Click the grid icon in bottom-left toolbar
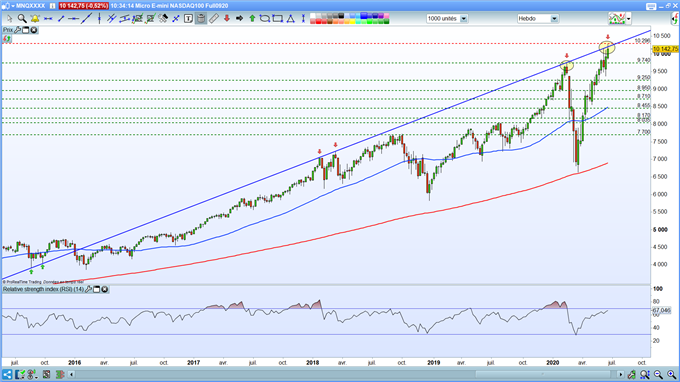The height and width of the screenshot is (382, 680). [x=46, y=374]
